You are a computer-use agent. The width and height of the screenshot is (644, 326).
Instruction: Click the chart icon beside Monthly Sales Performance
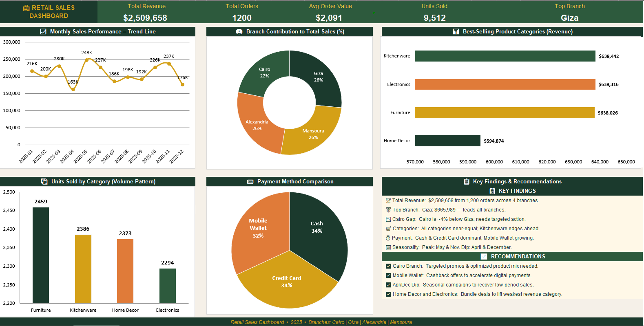pos(43,31)
